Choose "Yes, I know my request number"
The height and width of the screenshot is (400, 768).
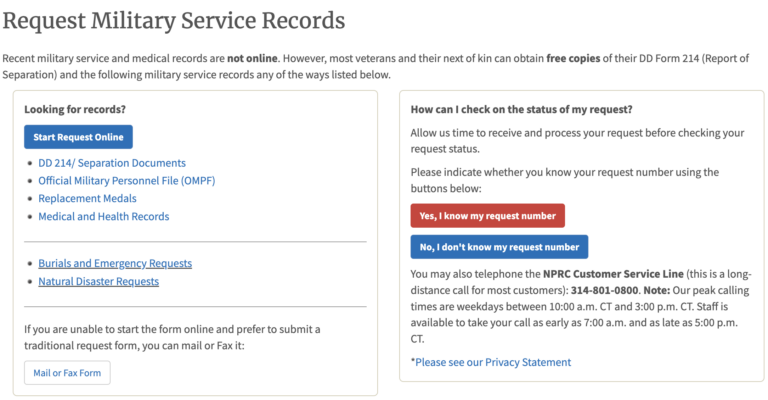[487, 216]
